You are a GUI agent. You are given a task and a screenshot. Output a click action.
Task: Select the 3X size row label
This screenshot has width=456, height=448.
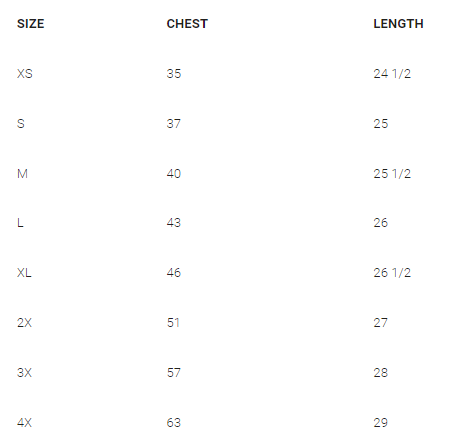click(24, 373)
